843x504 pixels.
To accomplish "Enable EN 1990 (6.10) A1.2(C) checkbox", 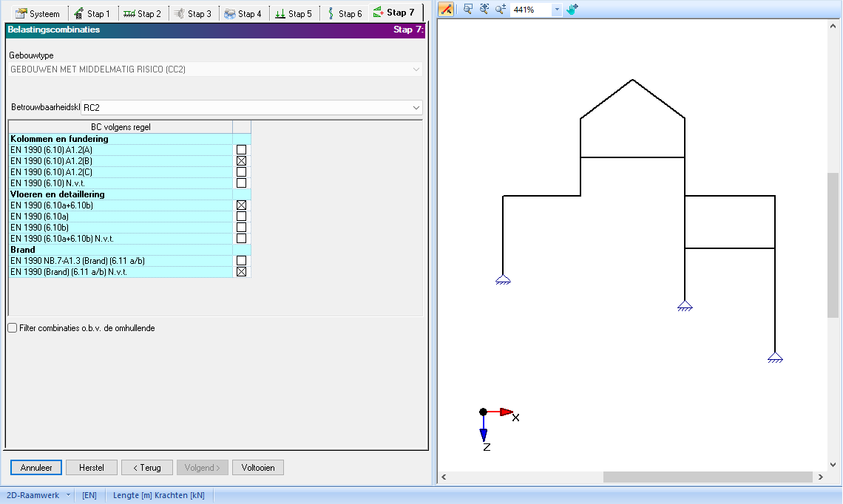I will 241,172.
